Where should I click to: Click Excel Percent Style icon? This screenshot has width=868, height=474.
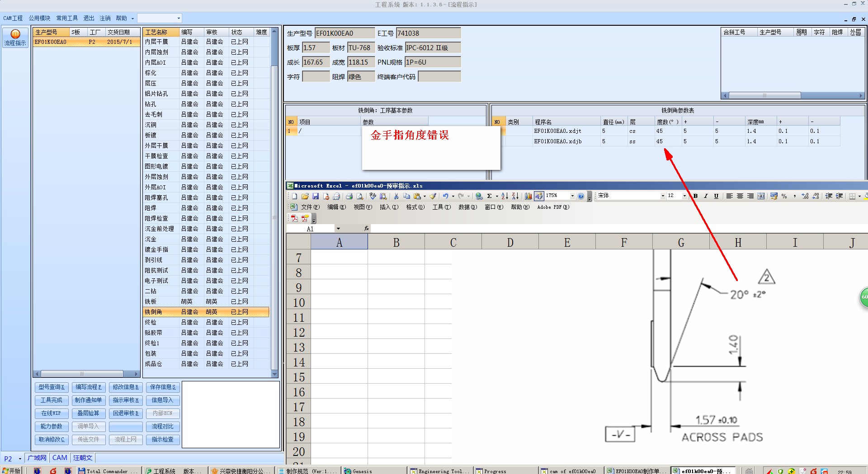[784, 196]
